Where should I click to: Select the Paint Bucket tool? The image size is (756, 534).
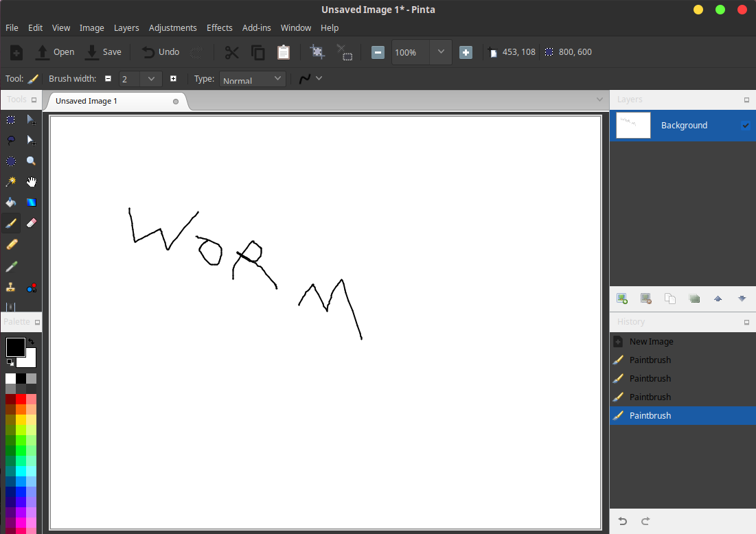coord(10,202)
